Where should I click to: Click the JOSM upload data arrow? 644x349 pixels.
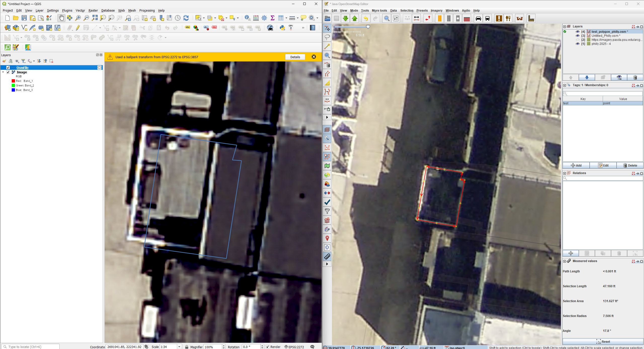coord(355,18)
